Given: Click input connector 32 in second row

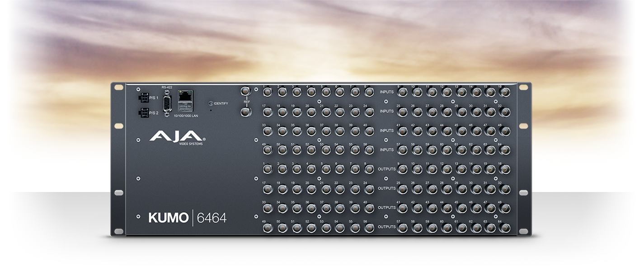Looking at the screenshot, I should pyautogui.click(x=505, y=111).
